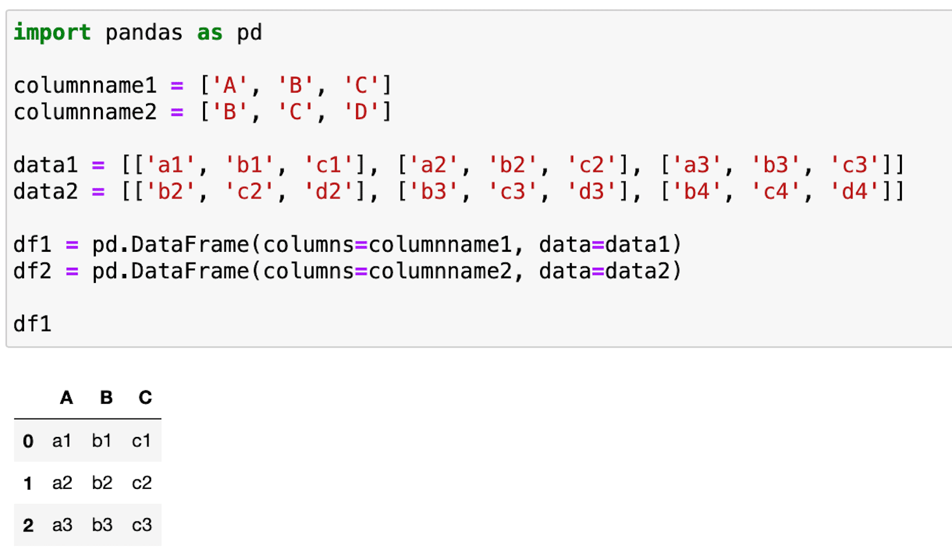Screen dimensions: 952x560
Task: Click the b2 cell in the output
Action: [102, 483]
